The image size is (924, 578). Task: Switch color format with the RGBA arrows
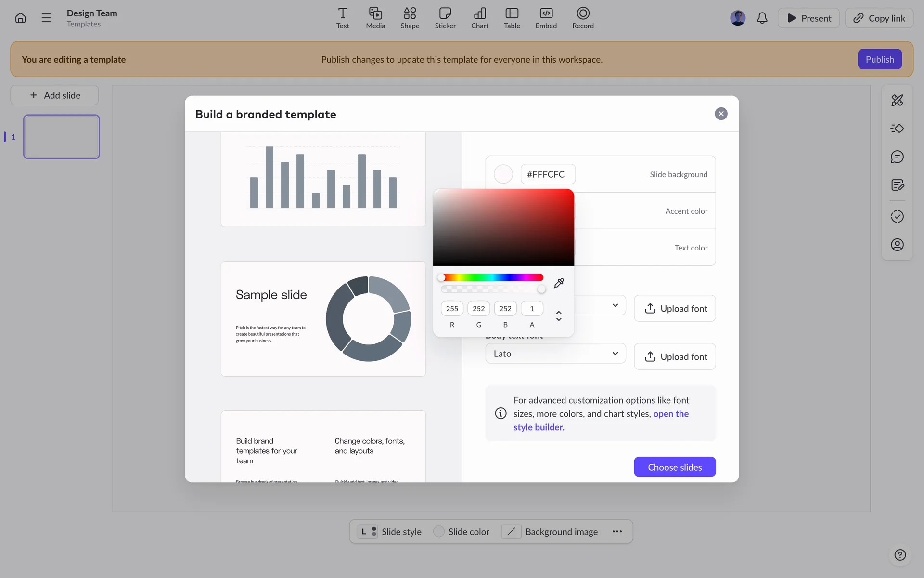[x=559, y=315]
